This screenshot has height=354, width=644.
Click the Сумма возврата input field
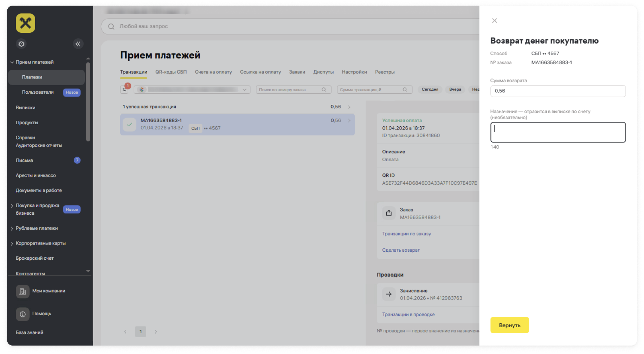pos(558,91)
